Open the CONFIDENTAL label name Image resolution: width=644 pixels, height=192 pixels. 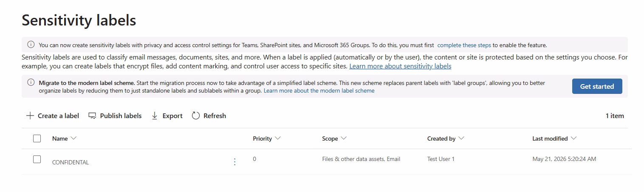coord(71,162)
